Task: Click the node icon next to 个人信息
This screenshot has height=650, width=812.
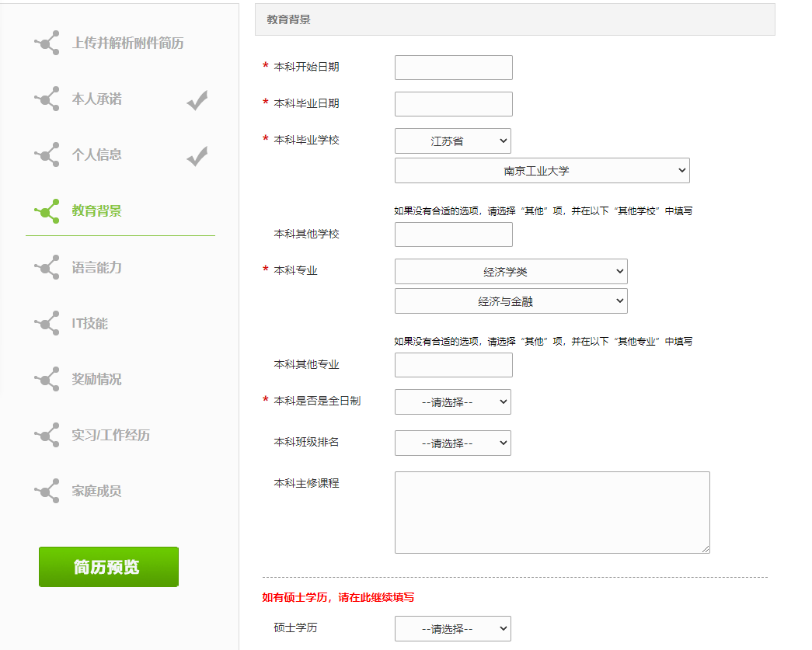Action: point(47,155)
